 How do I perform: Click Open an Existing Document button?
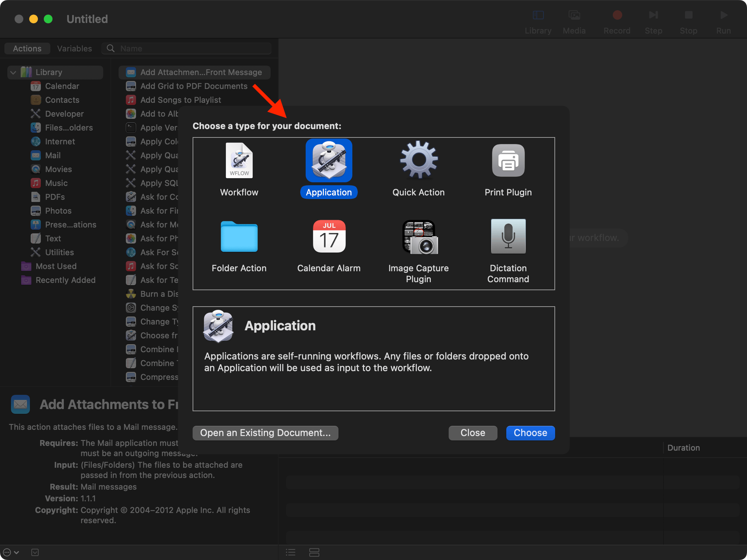pos(266,433)
